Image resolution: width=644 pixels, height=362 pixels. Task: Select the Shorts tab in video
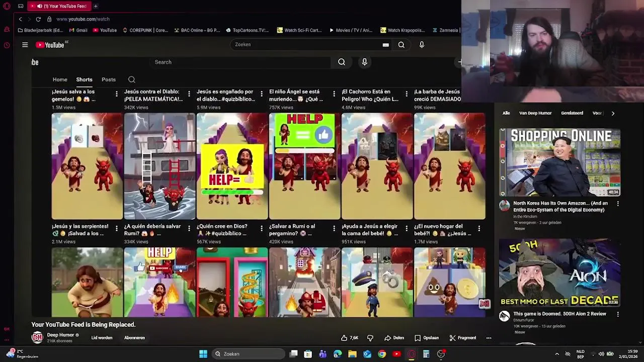pyautogui.click(x=84, y=79)
